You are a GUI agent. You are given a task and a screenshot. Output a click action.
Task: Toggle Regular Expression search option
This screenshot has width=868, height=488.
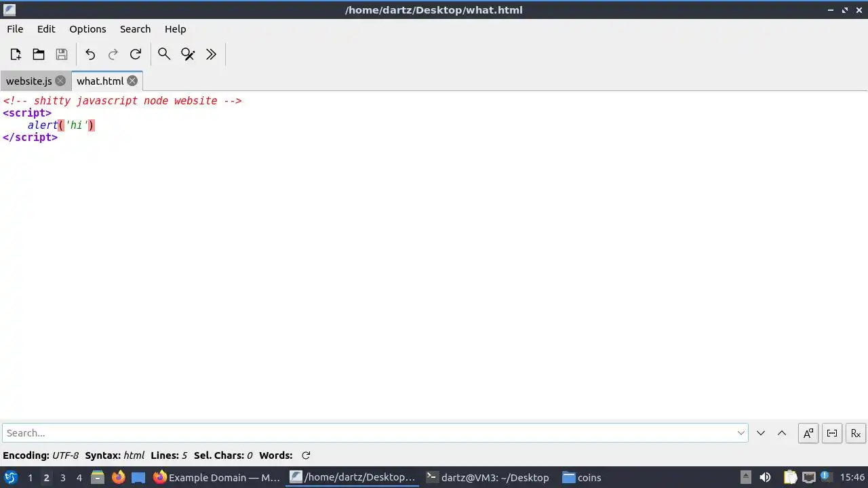click(856, 433)
